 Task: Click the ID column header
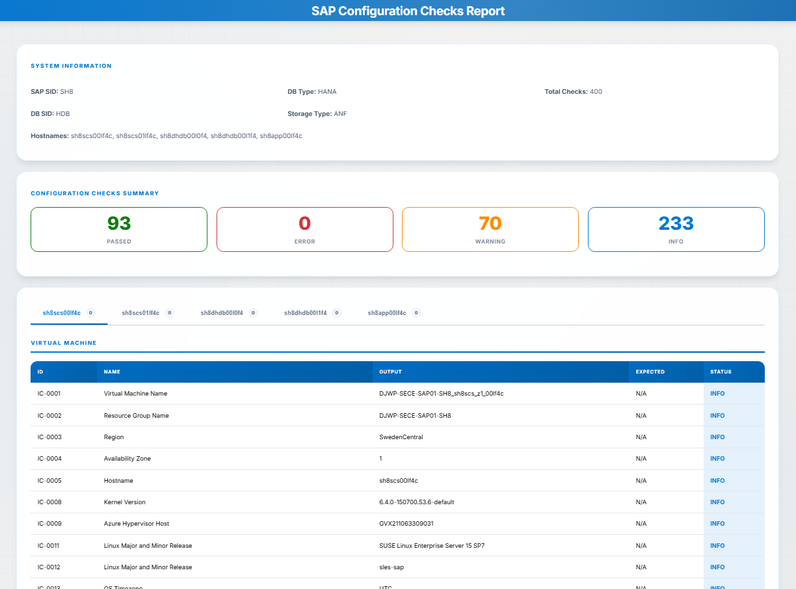coord(41,372)
